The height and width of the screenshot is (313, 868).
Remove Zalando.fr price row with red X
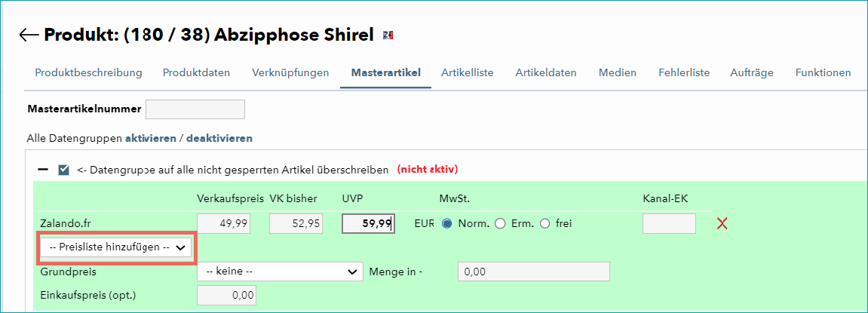click(x=722, y=224)
